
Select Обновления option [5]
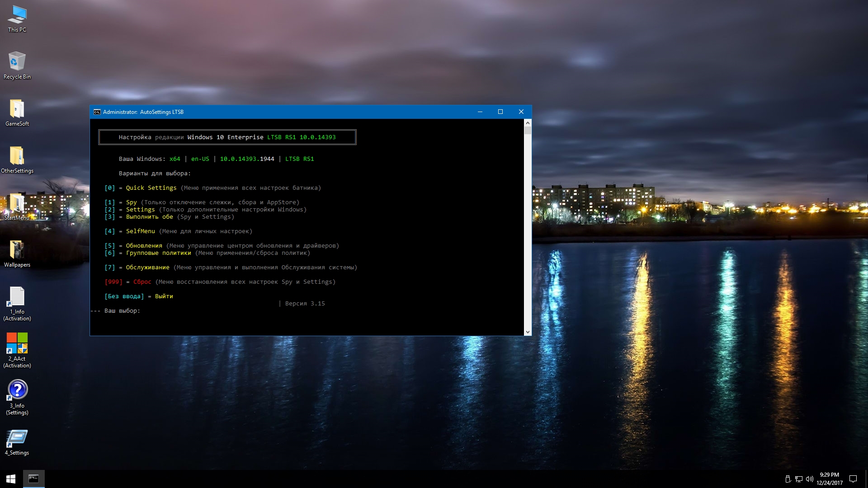pyautogui.click(x=144, y=245)
